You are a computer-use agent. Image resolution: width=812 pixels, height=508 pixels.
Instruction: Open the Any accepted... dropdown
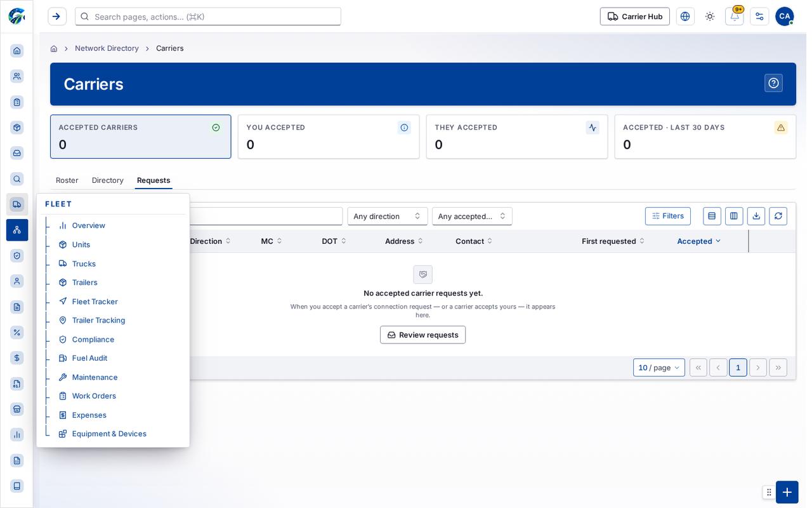point(472,216)
